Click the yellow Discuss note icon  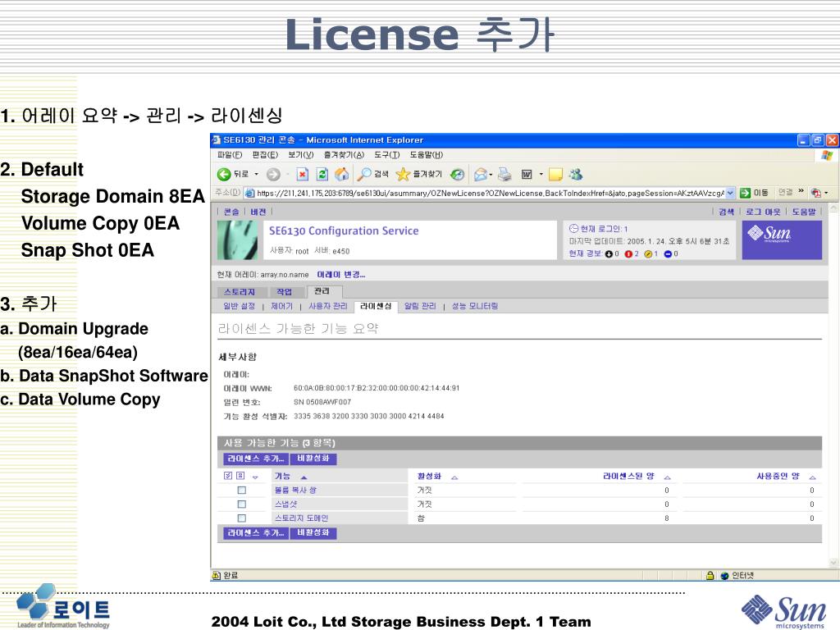click(555, 174)
